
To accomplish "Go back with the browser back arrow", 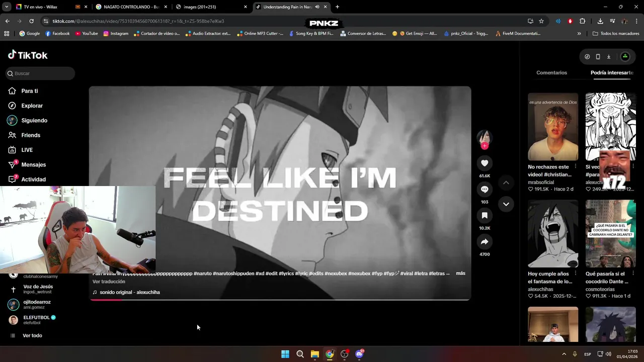I will click(x=7, y=21).
